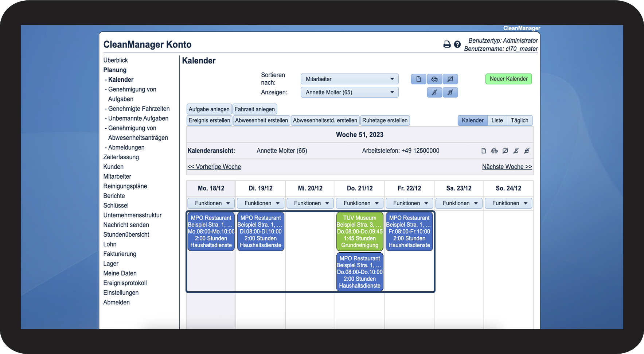The image size is (644, 354).
Task: Toggle the blue crossed-out square filter button
Action: click(x=450, y=79)
